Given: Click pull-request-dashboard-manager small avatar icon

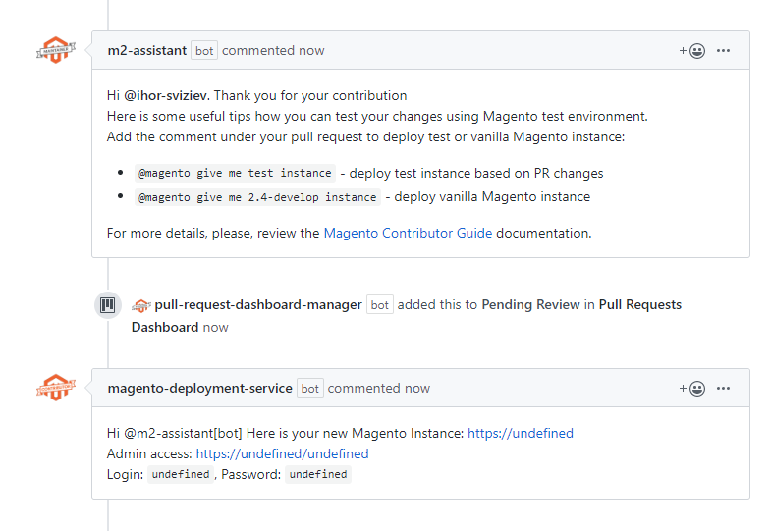Looking at the screenshot, I should tap(141, 305).
